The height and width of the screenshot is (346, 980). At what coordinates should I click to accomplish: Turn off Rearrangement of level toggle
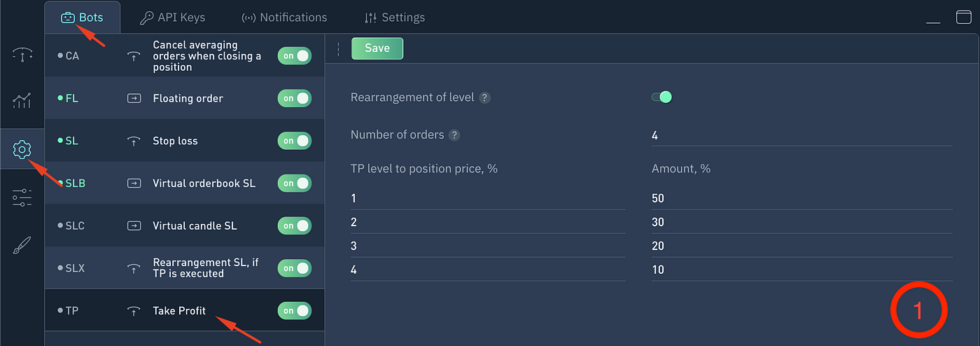click(x=661, y=97)
